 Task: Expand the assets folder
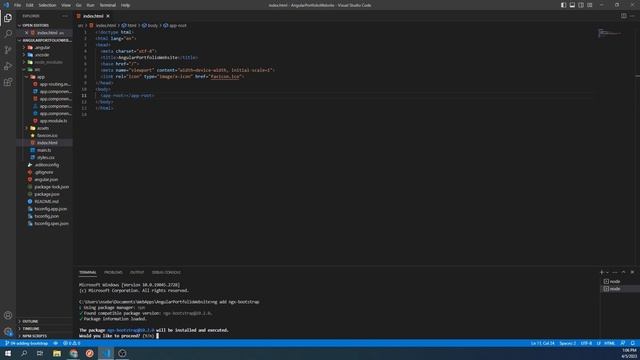(44, 128)
